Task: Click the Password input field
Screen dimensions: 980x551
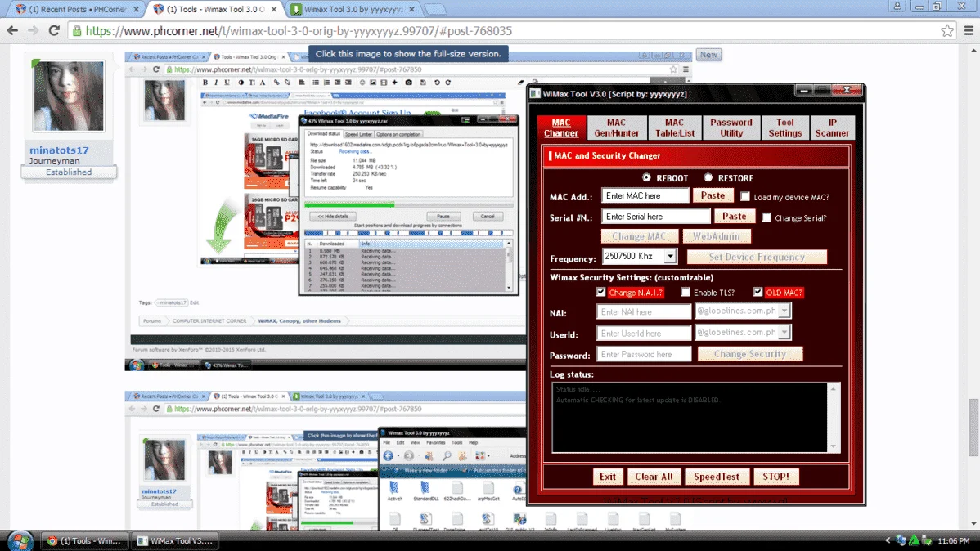Action: (644, 354)
